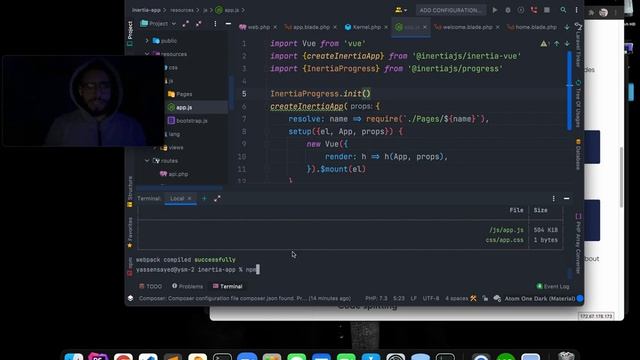Screen dimensions: 640x360
Task: Click the PHP 7.3 language level status
Action: coord(376,298)
